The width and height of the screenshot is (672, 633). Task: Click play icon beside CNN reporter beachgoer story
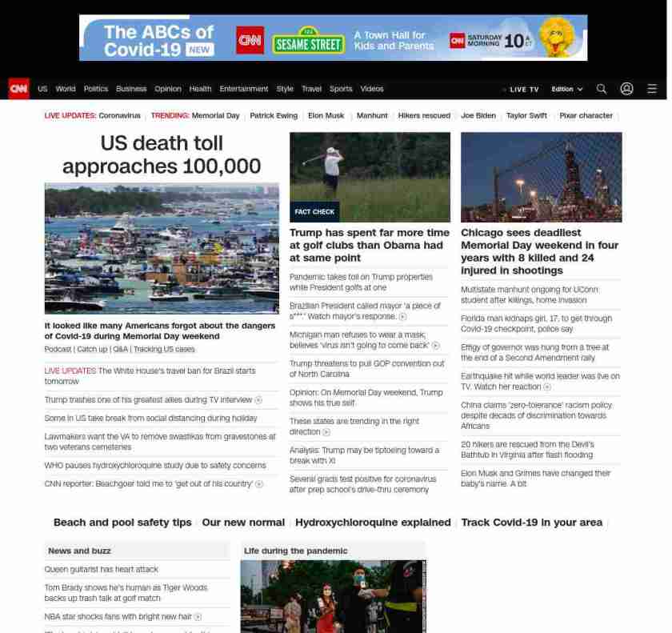(x=259, y=484)
